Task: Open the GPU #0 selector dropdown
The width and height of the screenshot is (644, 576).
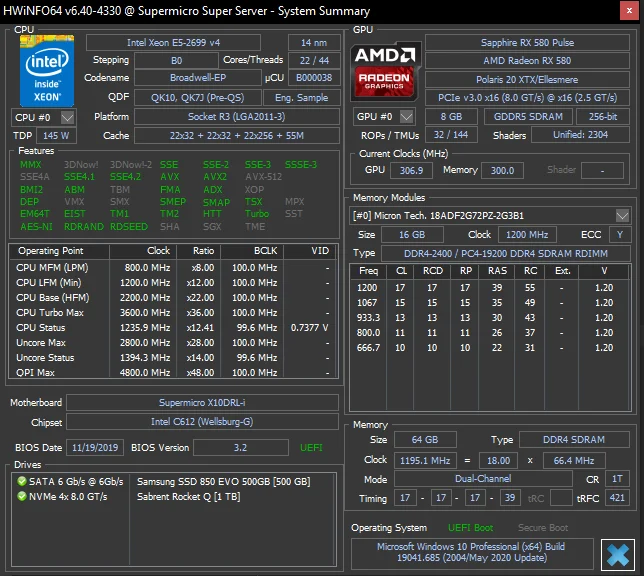Action: click(406, 117)
